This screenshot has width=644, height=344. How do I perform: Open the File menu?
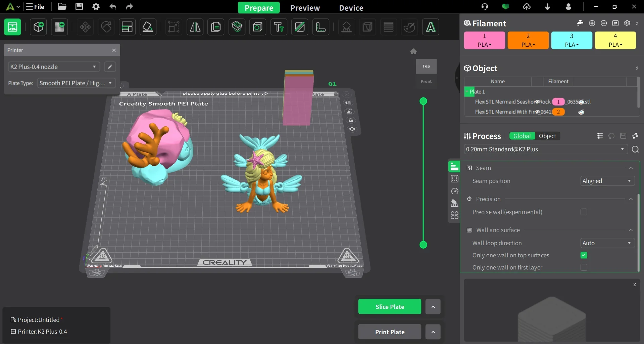pyautogui.click(x=35, y=7)
